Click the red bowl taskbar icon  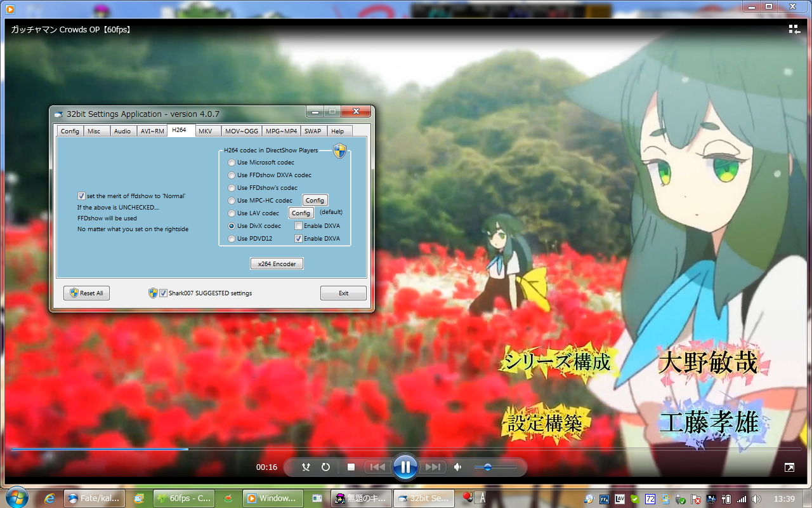pos(229,498)
